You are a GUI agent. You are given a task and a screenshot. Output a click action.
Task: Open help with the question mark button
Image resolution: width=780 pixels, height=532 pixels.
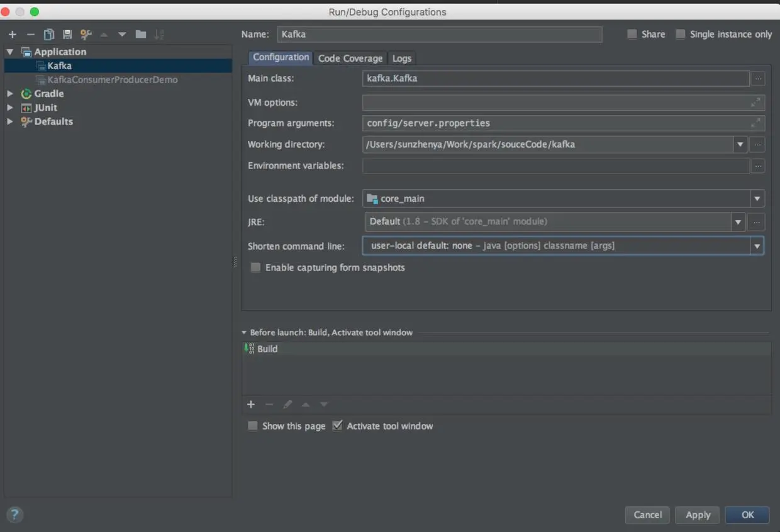coord(15,514)
